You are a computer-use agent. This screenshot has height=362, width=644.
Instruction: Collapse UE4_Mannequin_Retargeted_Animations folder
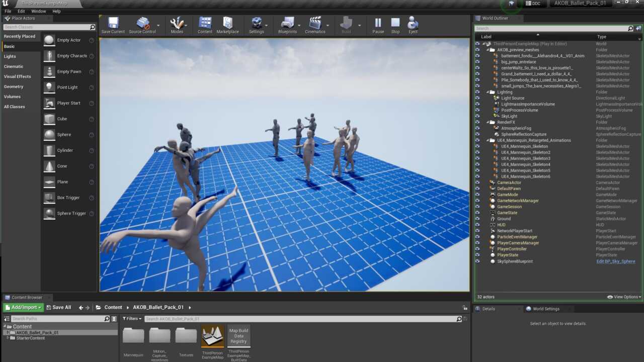(x=488, y=140)
